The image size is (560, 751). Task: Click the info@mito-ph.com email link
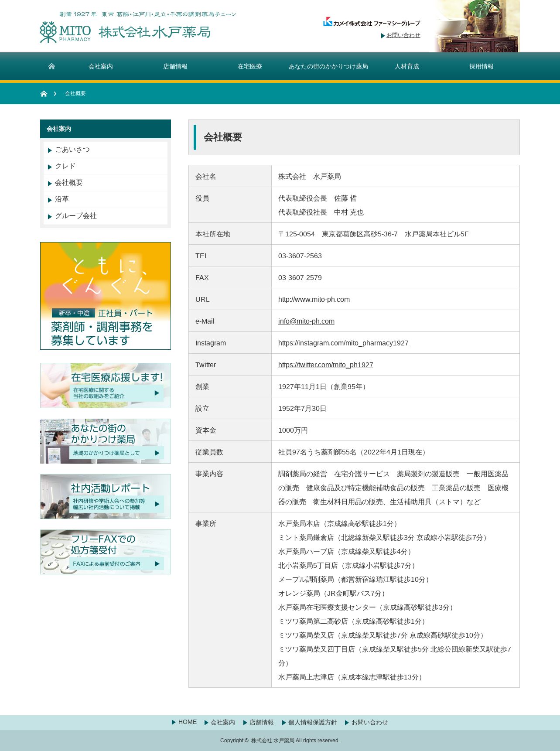306,321
